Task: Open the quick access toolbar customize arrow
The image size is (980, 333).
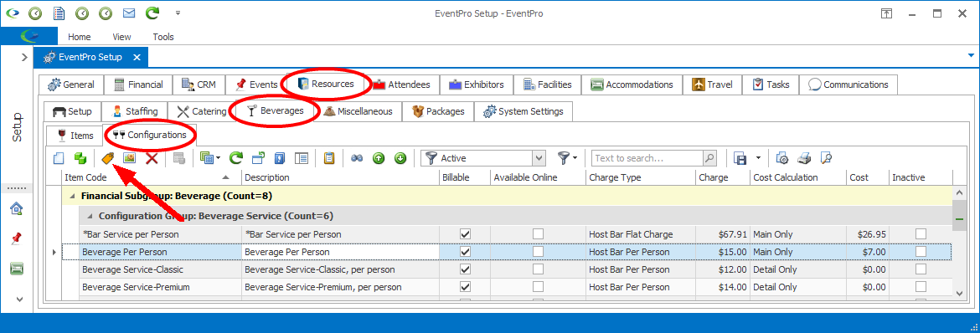Action: click(178, 13)
